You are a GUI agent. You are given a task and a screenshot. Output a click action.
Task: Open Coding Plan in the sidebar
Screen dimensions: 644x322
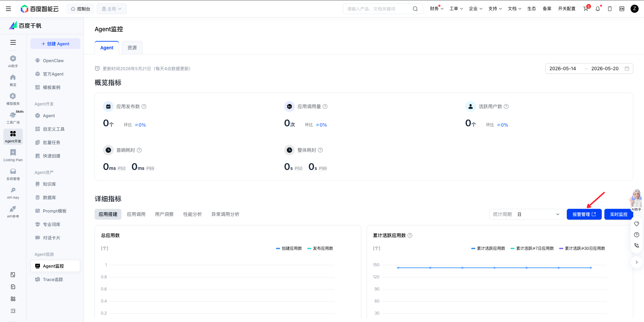[x=13, y=155]
